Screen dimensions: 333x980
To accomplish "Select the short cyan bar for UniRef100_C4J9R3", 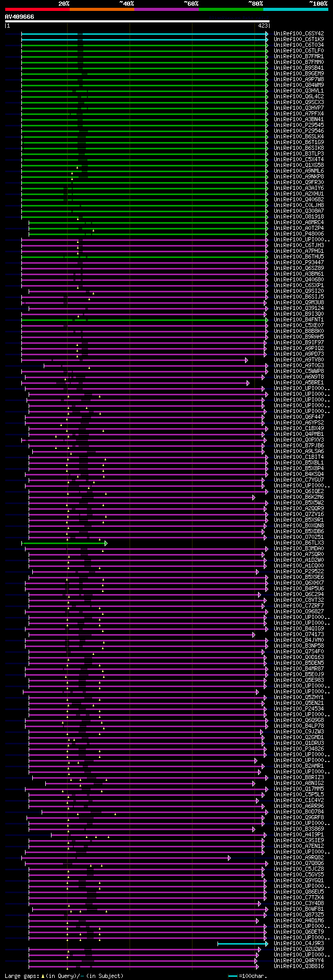I will [243, 943].
